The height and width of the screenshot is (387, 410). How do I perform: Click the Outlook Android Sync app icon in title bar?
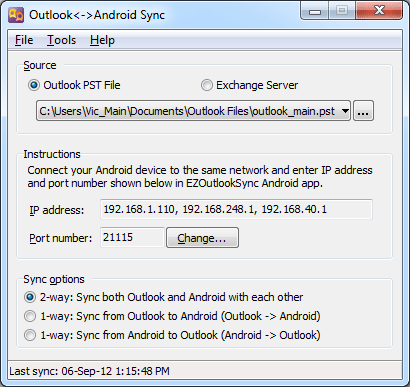pyautogui.click(x=16, y=15)
